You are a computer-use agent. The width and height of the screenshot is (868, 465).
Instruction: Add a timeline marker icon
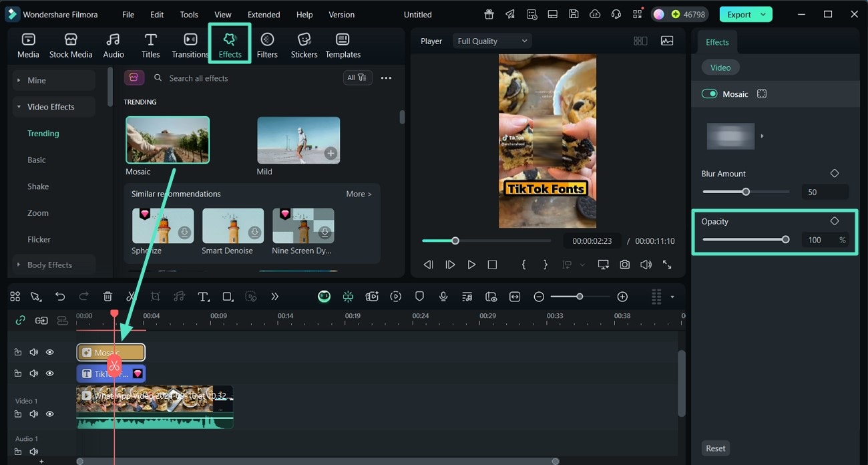419,297
